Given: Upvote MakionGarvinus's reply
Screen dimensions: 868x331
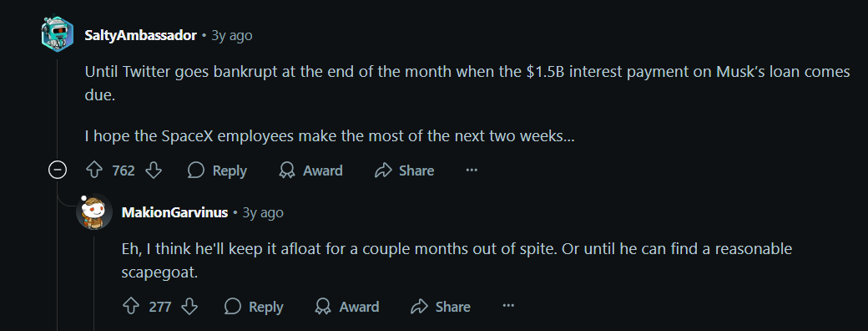Looking at the screenshot, I should pyautogui.click(x=131, y=307).
